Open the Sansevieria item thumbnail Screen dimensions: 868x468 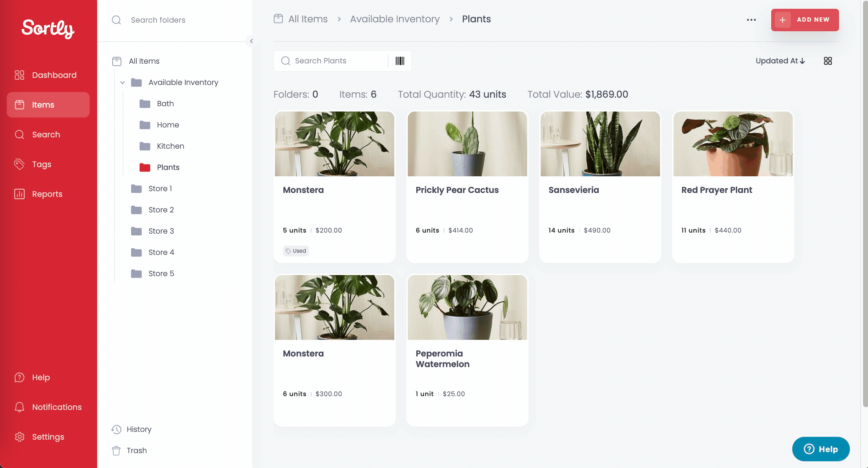coord(600,144)
